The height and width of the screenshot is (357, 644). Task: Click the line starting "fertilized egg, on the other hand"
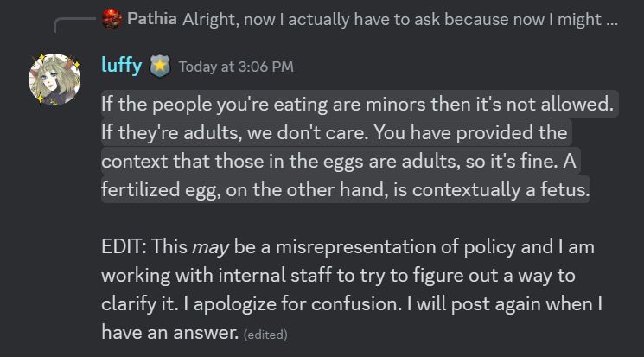[x=346, y=190]
